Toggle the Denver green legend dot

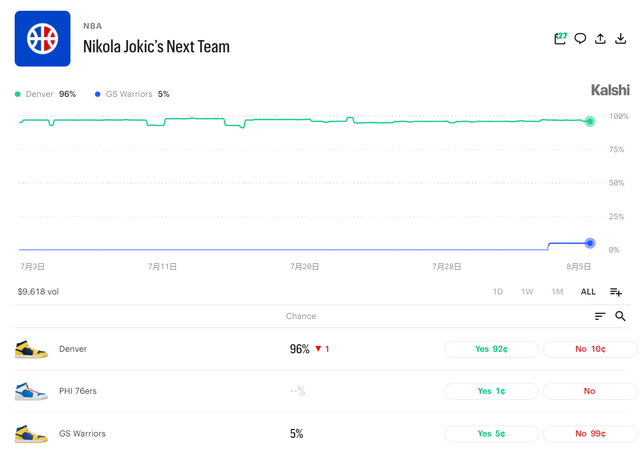[x=18, y=94]
